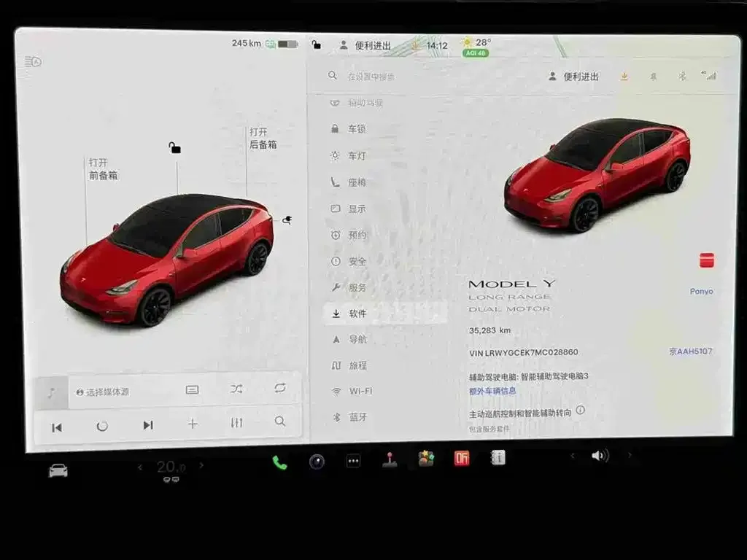
Task: Tap the headlight auto indicator icon
Action: (33, 61)
